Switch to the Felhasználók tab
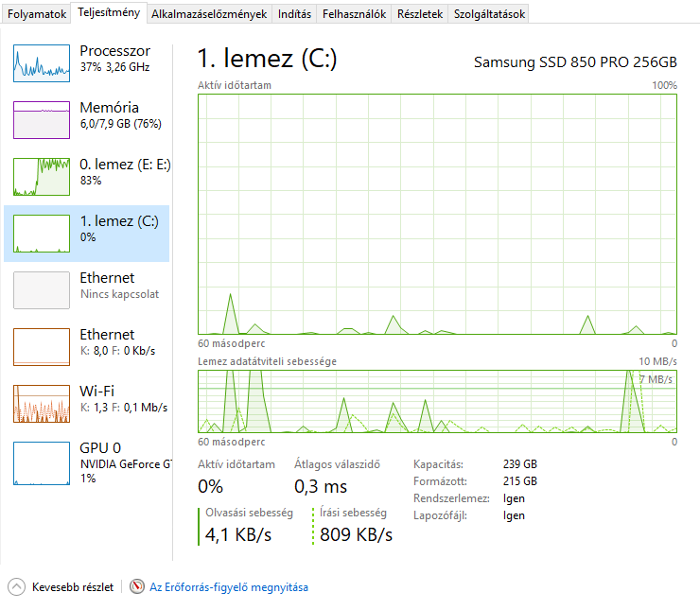The image size is (700, 610). [354, 14]
